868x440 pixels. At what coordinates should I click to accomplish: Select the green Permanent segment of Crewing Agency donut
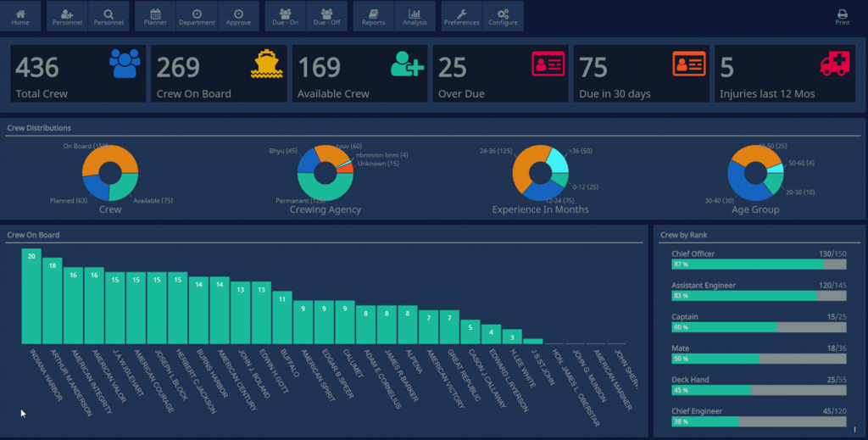325,192
